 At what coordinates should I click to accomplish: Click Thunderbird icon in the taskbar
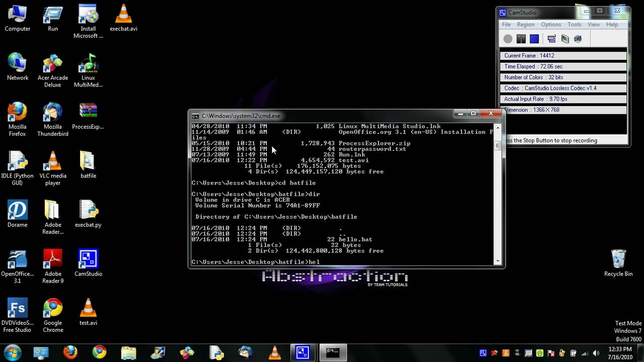click(x=246, y=352)
